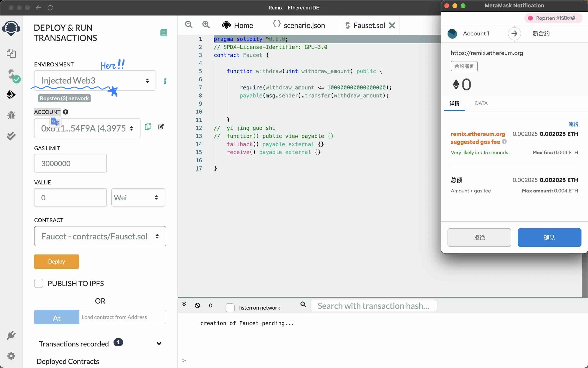Open the Debugger bug icon
Image resolution: width=588 pixels, height=368 pixels.
(11, 115)
